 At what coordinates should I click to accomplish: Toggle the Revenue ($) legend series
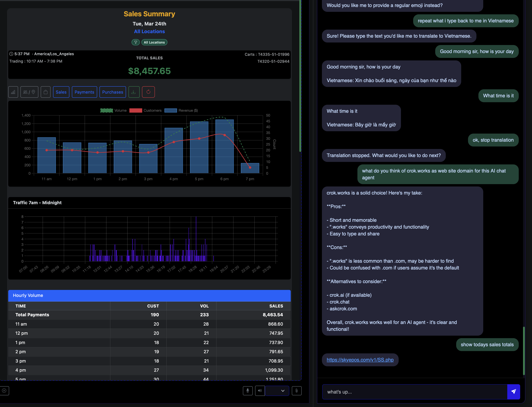click(181, 110)
